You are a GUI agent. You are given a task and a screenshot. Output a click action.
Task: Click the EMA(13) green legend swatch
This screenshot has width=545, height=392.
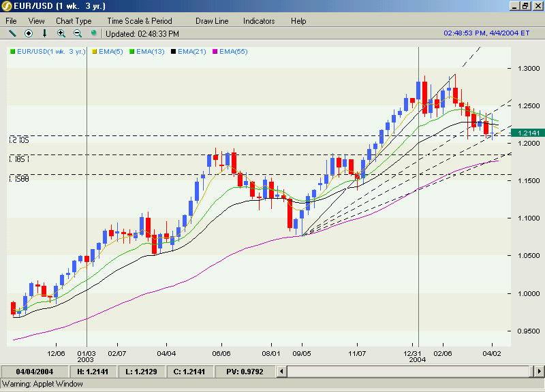(x=131, y=52)
